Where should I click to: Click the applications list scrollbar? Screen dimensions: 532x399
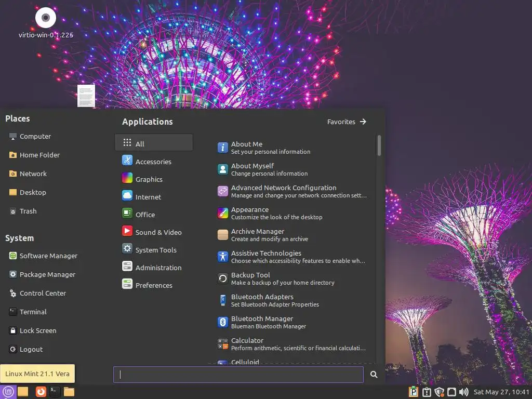click(379, 145)
